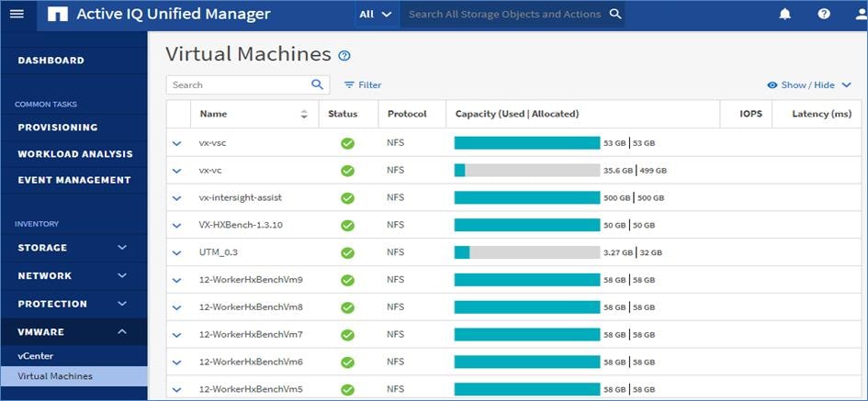This screenshot has width=868, height=401.
Task: Click the Active IQ Unified Manager title
Action: coord(174,14)
